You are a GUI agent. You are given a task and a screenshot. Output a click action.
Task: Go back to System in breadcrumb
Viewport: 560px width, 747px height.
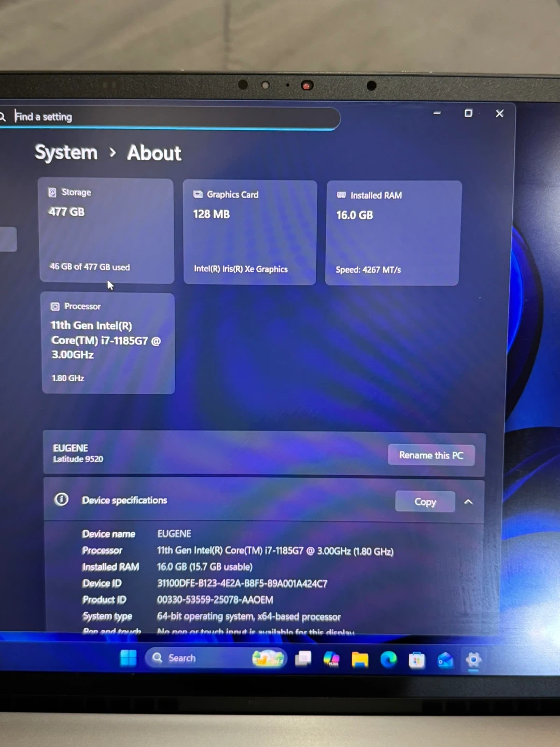point(66,153)
